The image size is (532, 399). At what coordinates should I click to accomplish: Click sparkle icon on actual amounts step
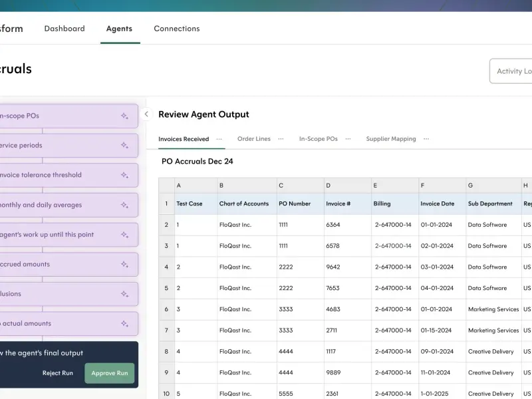tap(125, 324)
